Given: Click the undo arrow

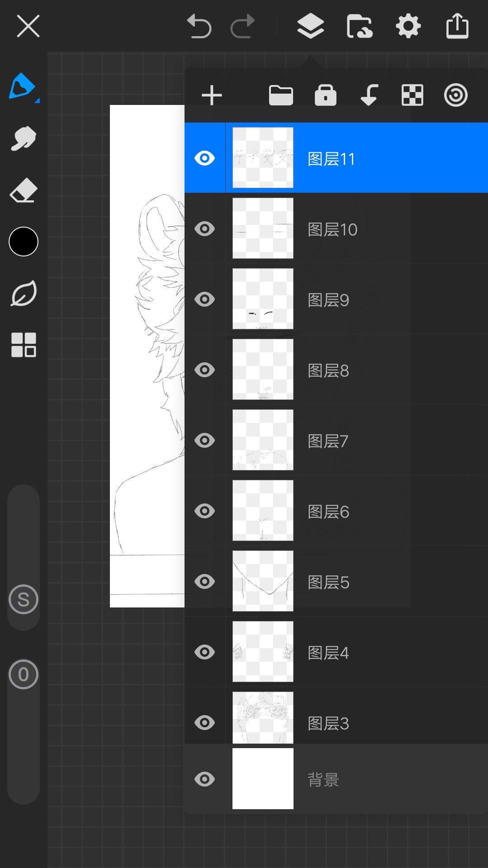Looking at the screenshot, I should (199, 26).
